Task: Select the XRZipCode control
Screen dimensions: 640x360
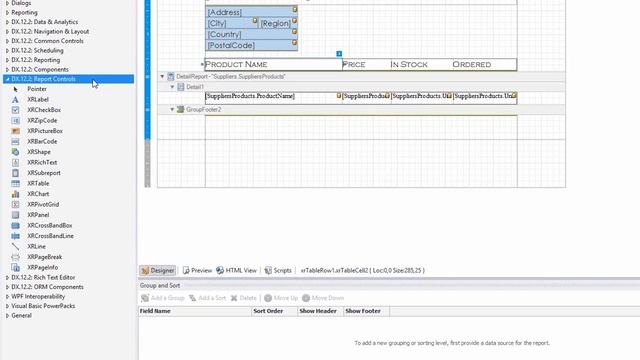Action: 42,121
